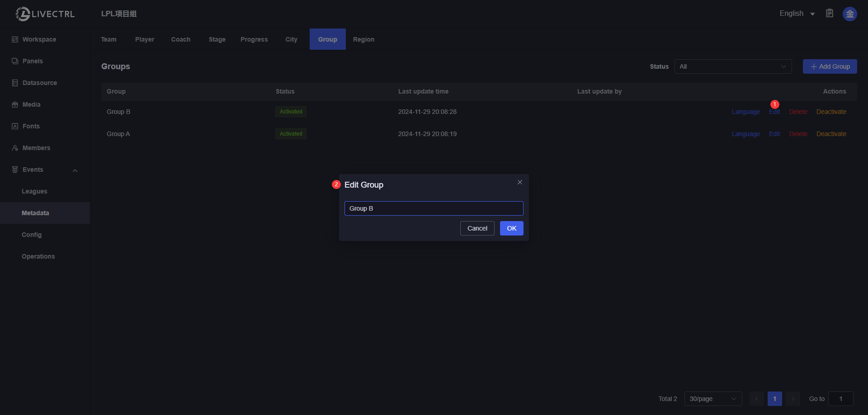Switch to the Region tab
The image size is (868, 415).
(363, 39)
